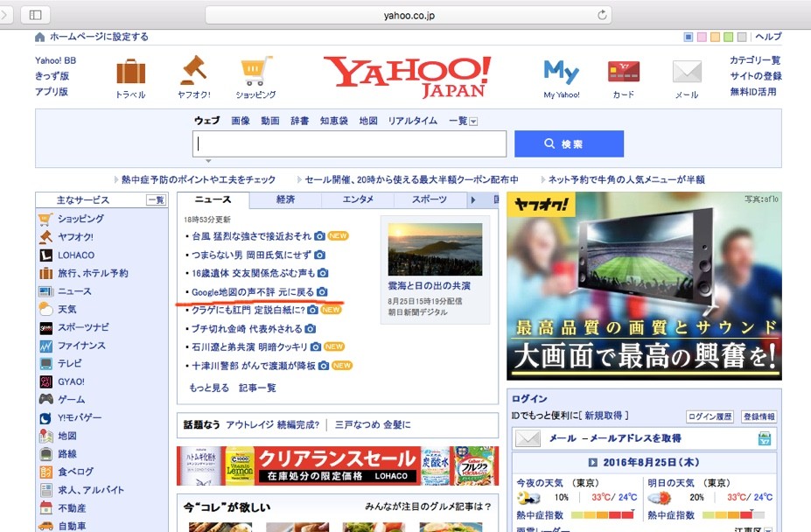Viewport: 811px width, 532px height.
Task: Open the Mail envelope icon in header
Action: [687, 72]
